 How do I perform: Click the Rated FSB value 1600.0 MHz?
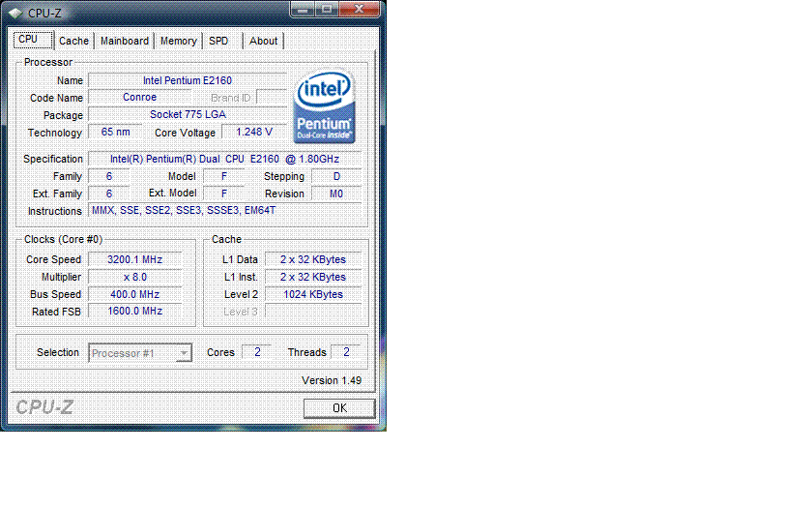coord(135,311)
